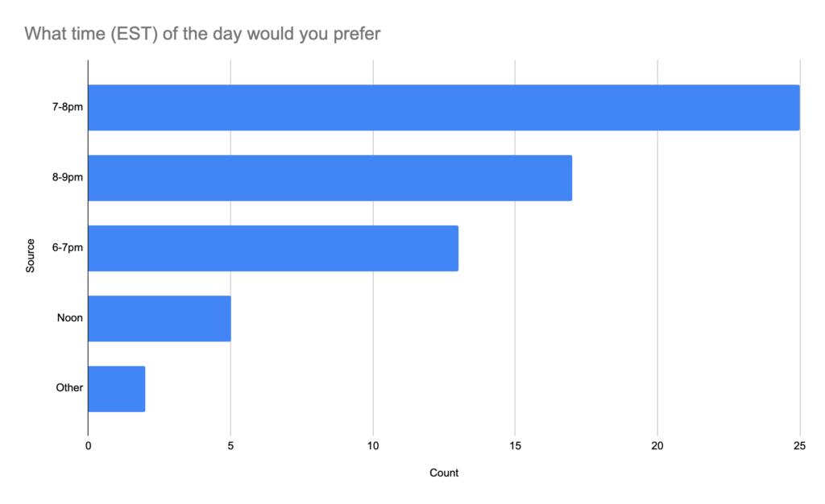Select the 8-9pm bar
This screenshot has width=825, height=504.
(330, 178)
